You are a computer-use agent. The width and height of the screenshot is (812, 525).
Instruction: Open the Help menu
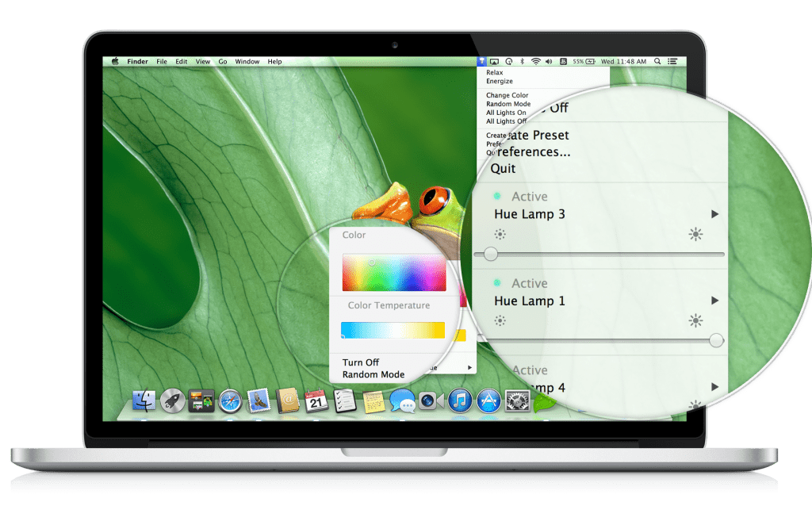(274, 61)
